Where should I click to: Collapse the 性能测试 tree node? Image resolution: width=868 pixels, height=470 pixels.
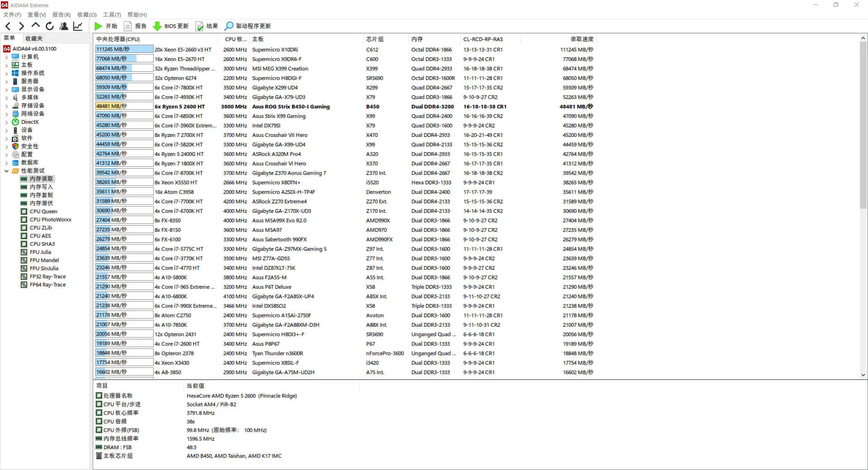point(7,171)
